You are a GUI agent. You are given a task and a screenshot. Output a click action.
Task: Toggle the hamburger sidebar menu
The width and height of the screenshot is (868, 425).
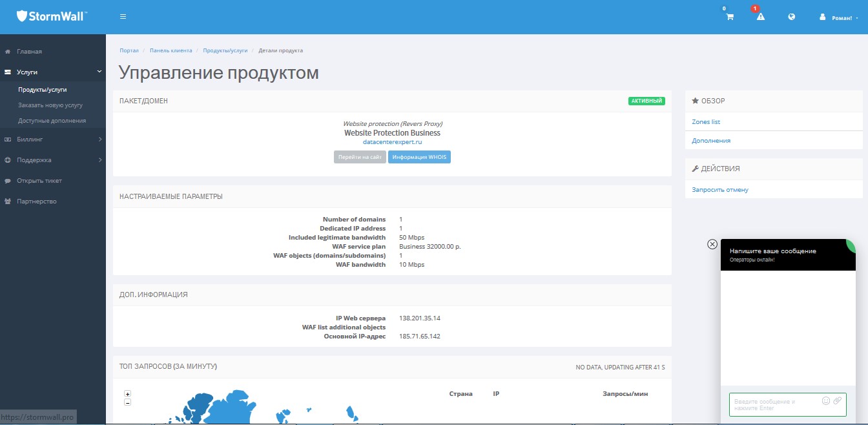(123, 17)
